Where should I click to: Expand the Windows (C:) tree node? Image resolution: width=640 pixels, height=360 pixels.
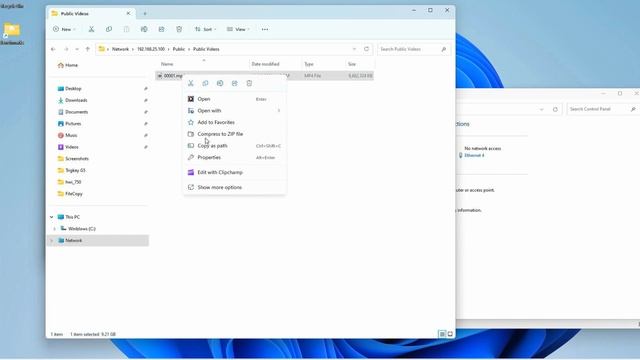55,229
